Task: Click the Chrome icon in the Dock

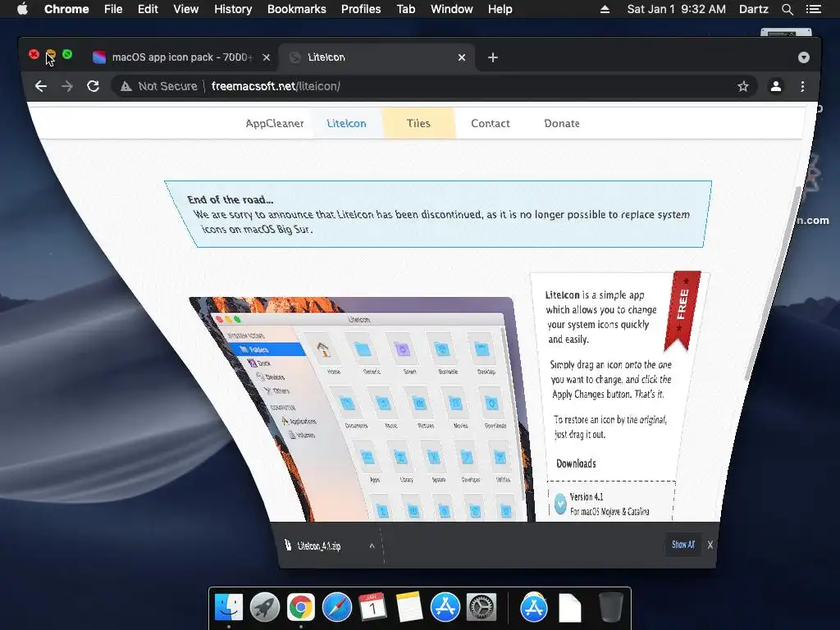Action: coord(300,608)
